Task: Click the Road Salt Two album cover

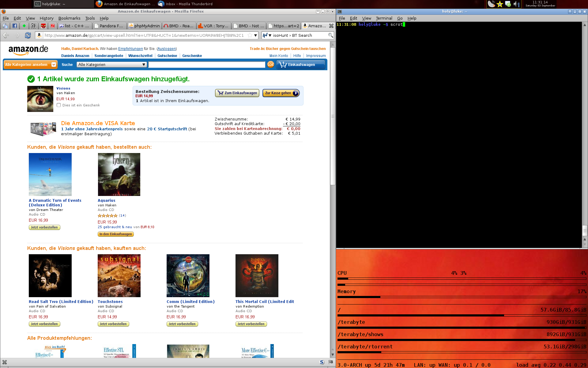Action: (x=50, y=276)
